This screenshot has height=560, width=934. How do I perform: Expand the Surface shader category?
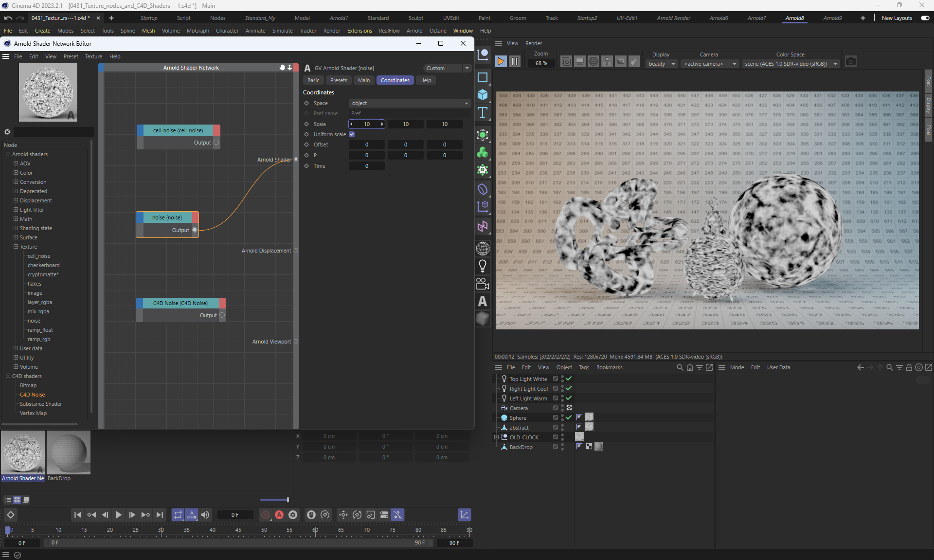point(16,237)
